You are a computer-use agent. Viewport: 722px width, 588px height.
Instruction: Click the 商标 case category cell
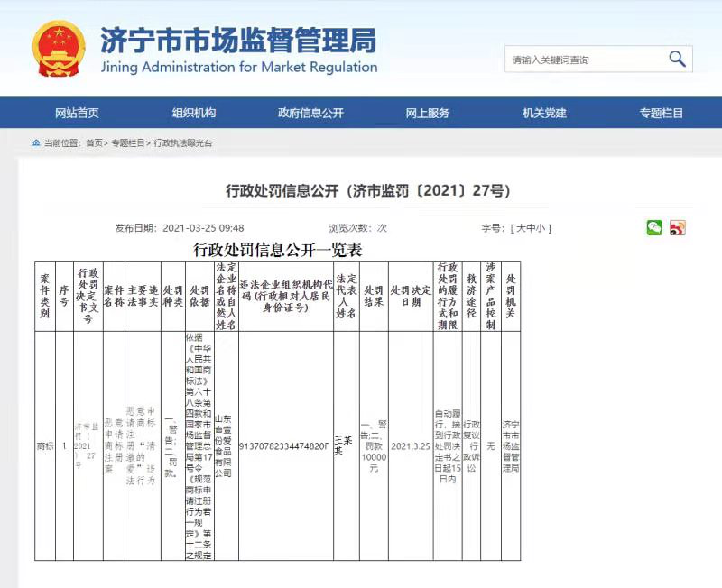point(44,446)
